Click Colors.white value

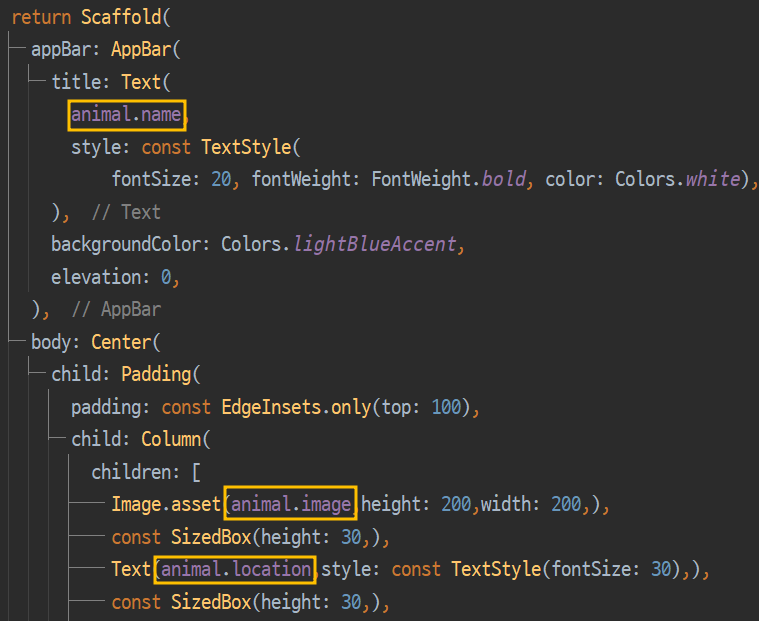click(x=678, y=180)
